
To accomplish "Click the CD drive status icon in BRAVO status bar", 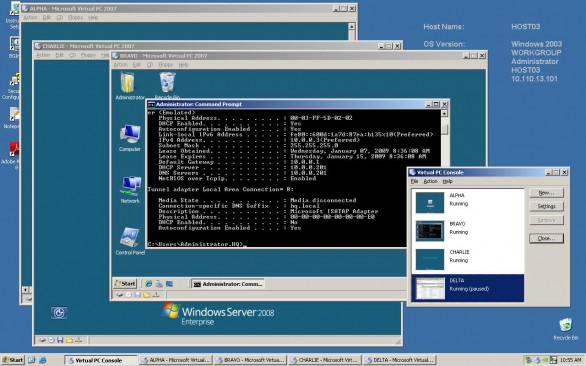I will tap(129, 295).
